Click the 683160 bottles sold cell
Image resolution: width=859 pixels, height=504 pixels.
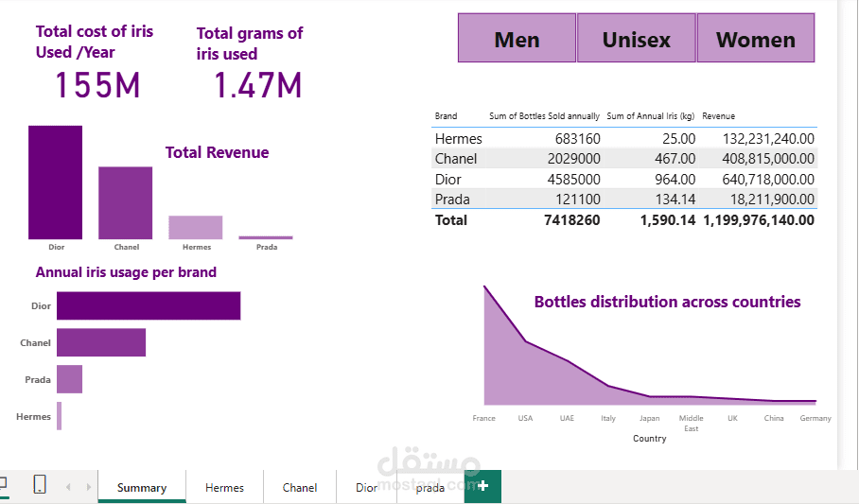577,139
